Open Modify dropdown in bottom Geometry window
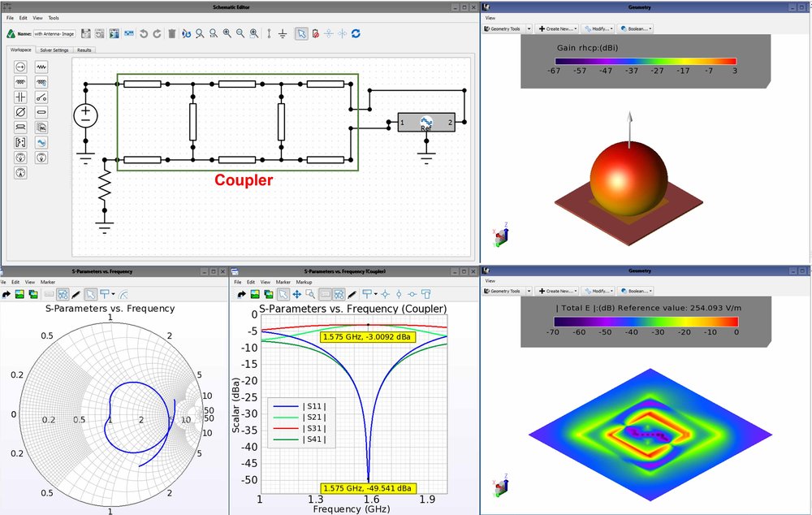 click(598, 291)
